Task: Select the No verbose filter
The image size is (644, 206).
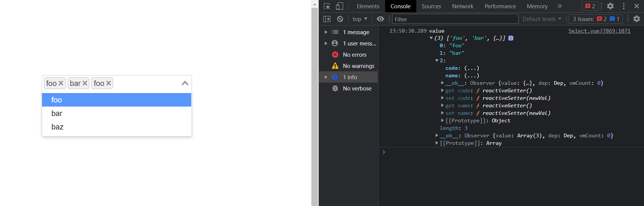Action: [348, 89]
